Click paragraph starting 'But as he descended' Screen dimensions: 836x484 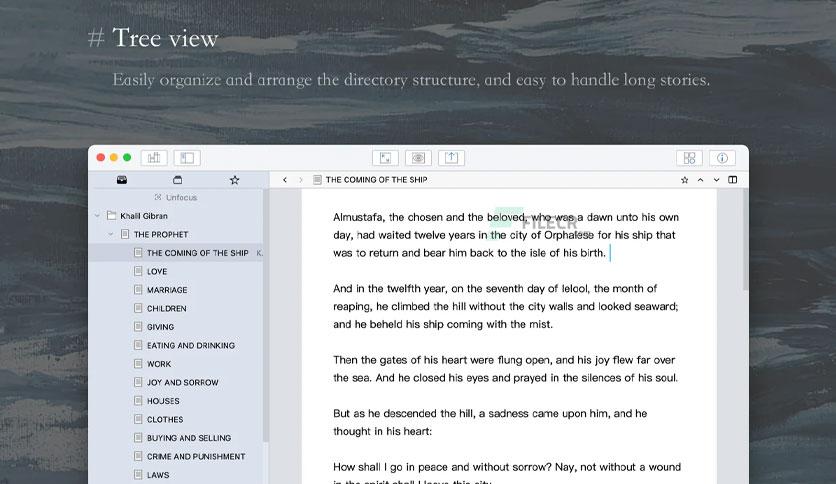point(490,422)
